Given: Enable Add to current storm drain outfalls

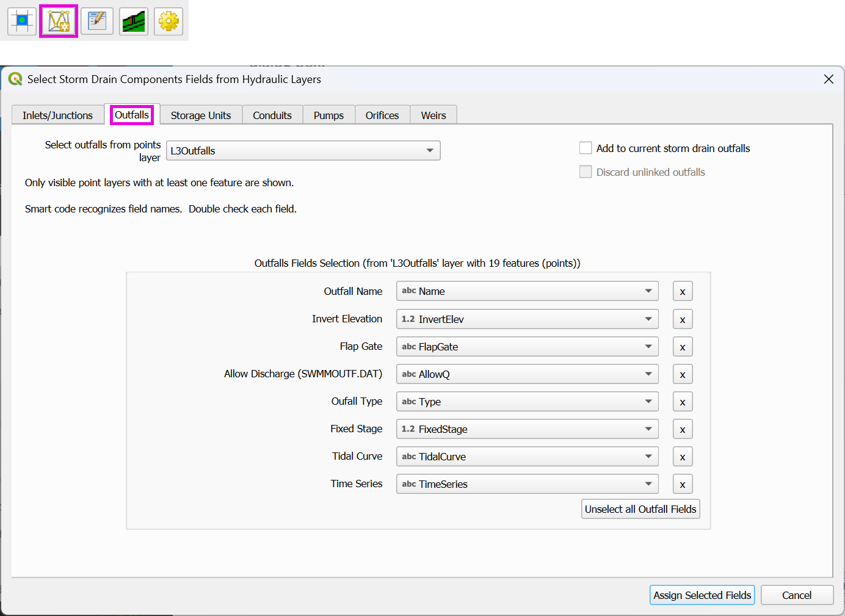Looking at the screenshot, I should pos(586,148).
